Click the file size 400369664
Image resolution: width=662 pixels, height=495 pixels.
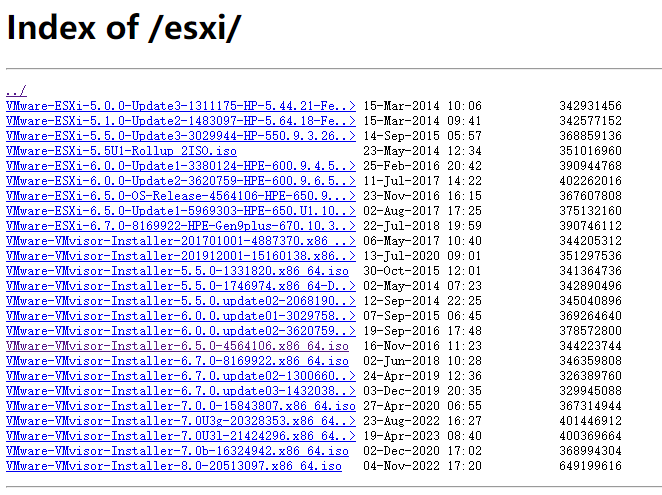tap(590, 436)
